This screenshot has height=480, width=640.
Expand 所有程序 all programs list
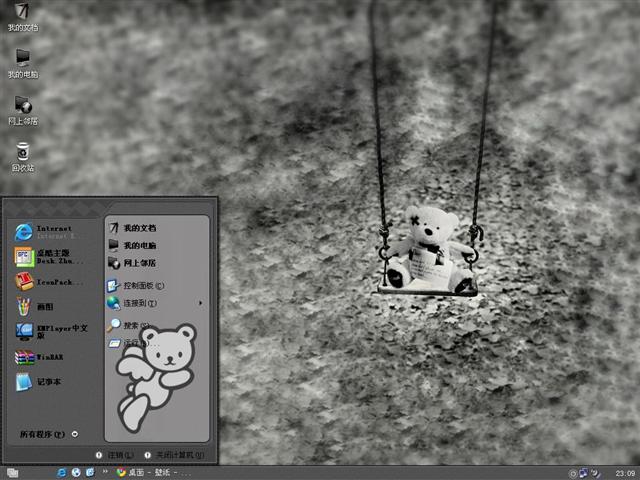[x=49, y=434]
